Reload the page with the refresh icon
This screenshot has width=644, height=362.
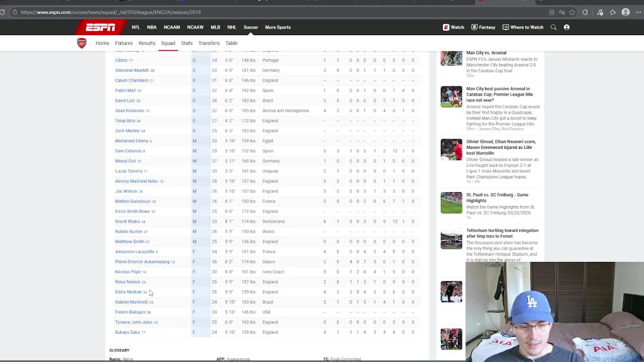click(3, 12)
